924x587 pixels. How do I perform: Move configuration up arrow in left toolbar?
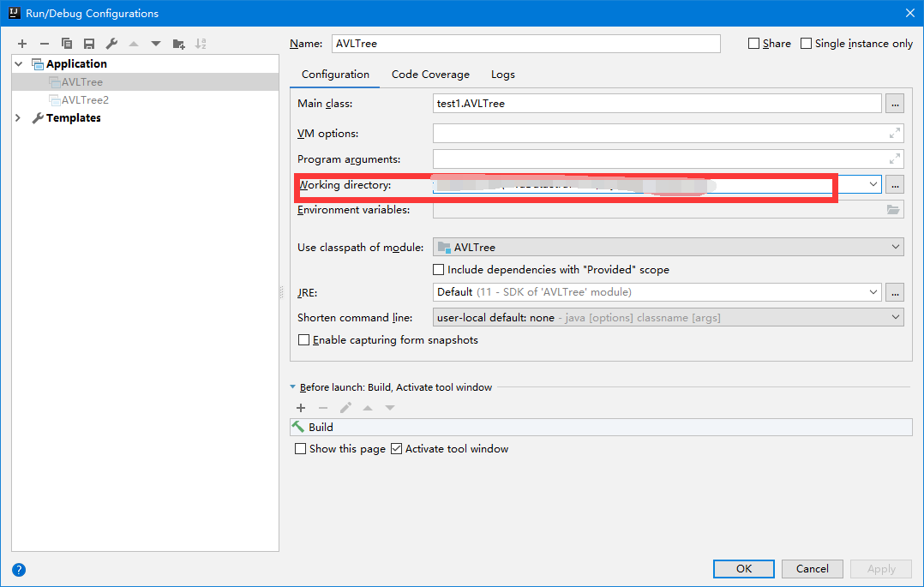pos(134,44)
